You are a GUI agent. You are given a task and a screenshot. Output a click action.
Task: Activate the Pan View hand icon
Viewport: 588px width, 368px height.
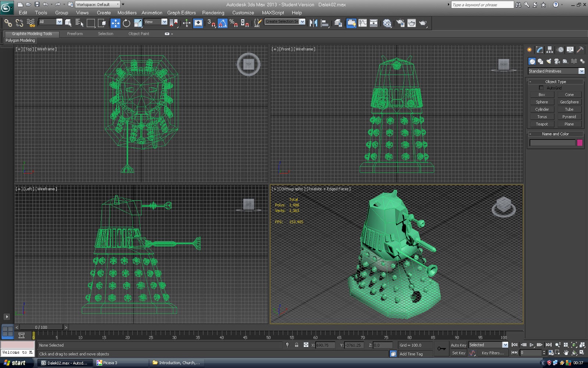tap(566, 353)
